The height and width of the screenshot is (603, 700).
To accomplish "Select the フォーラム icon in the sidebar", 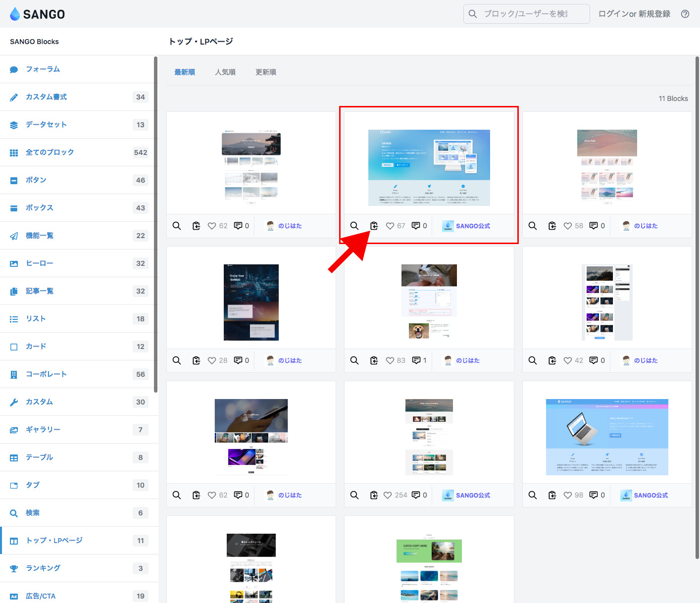I will click(14, 69).
